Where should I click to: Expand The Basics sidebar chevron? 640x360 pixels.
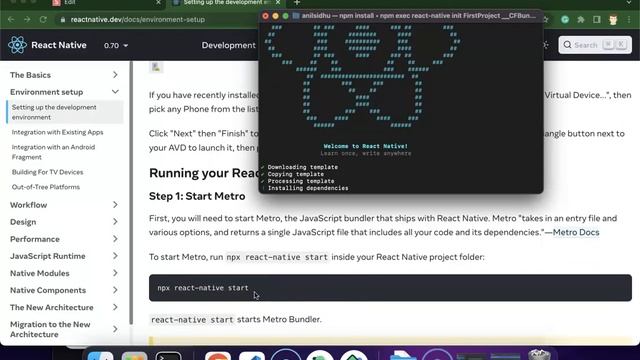tap(115, 75)
